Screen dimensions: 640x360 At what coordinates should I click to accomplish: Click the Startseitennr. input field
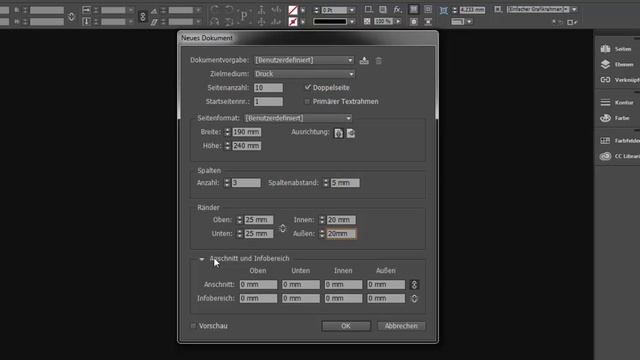pyautogui.click(x=268, y=102)
